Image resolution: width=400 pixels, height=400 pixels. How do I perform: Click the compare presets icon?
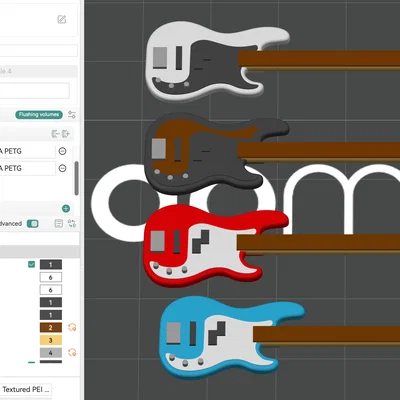click(72, 224)
